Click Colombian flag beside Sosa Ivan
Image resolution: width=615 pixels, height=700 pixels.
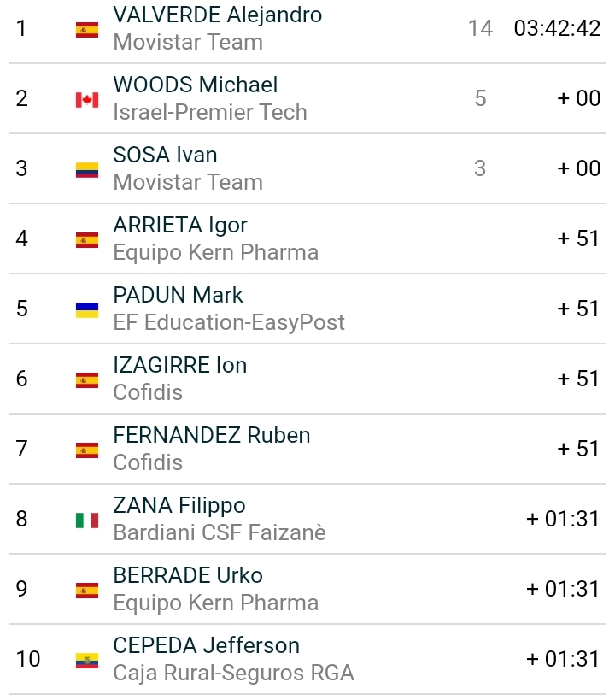[87, 170]
